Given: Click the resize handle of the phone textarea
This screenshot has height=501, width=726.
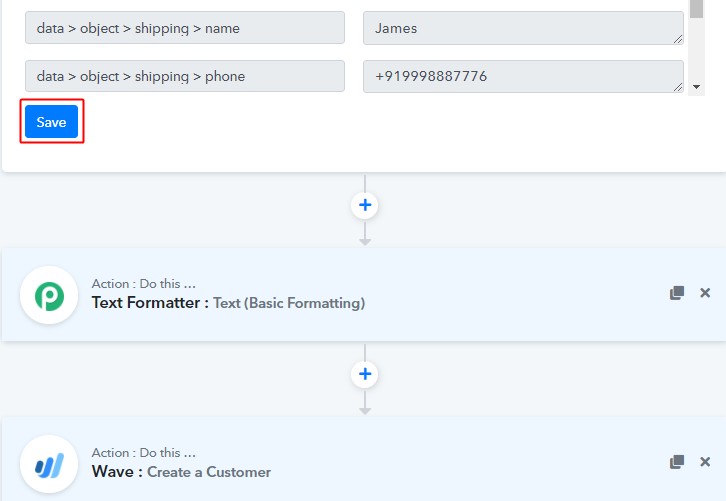Looking at the screenshot, I should click(x=678, y=87).
